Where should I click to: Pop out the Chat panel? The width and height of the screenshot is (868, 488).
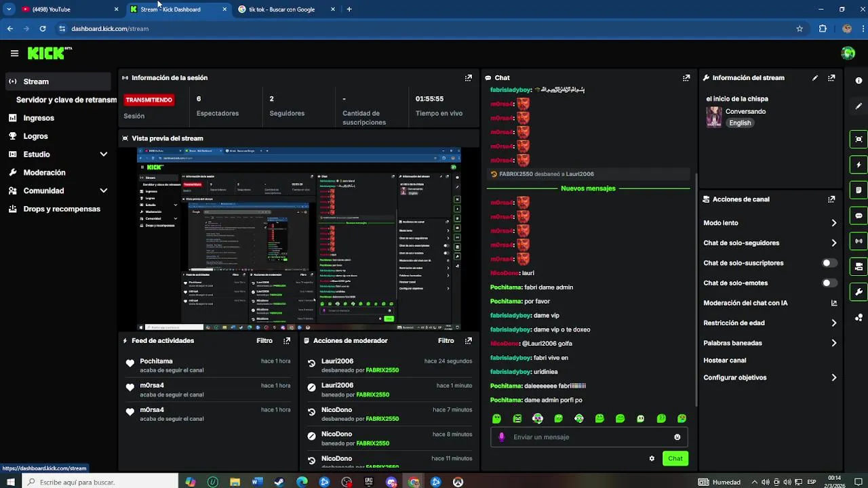tap(686, 78)
